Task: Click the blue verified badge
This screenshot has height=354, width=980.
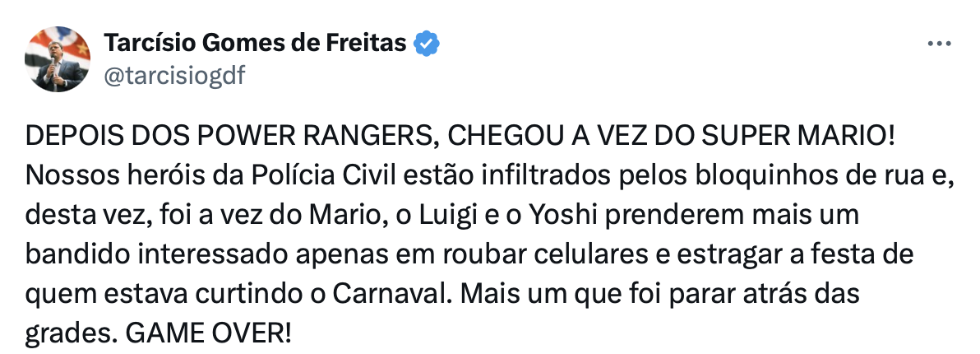Action: click(x=428, y=44)
